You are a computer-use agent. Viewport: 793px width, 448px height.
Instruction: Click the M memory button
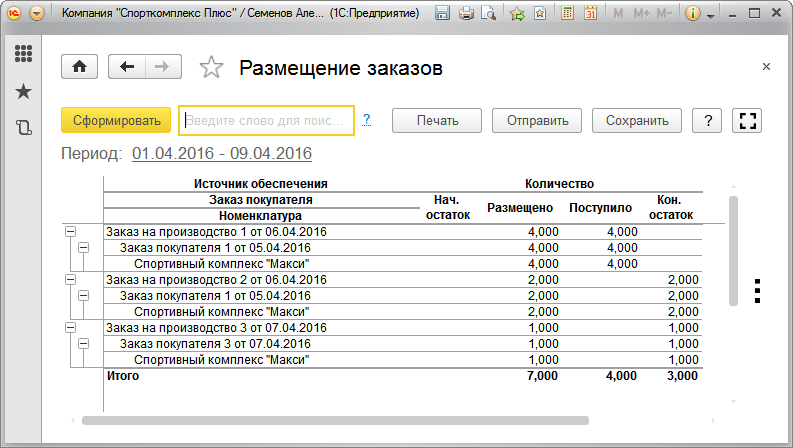[x=618, y=14]
